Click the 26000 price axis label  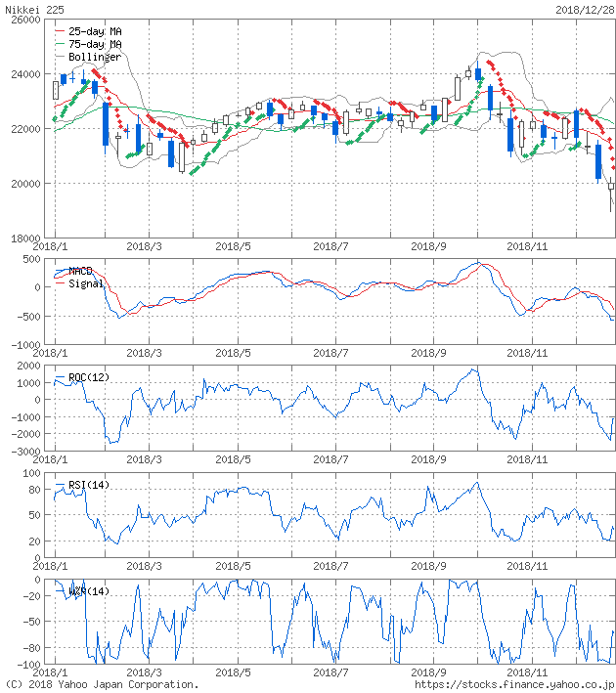click(23, 20)
